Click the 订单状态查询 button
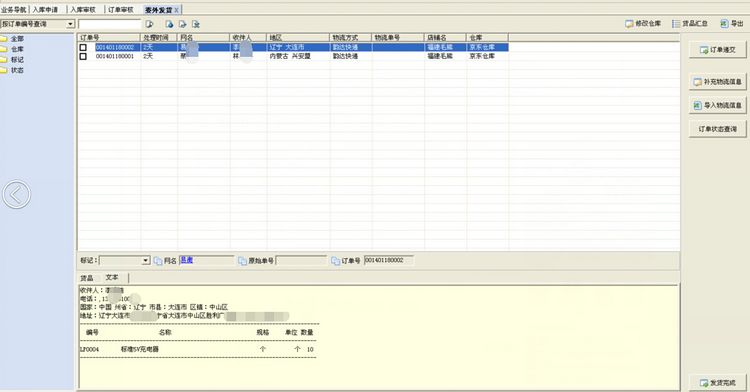The image size is (750, 392). 717,129
